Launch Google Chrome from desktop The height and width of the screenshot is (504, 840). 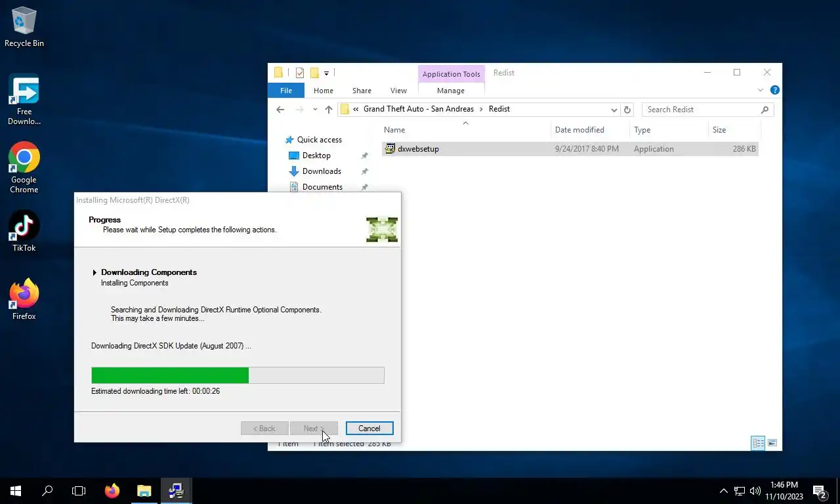point(24,168)
